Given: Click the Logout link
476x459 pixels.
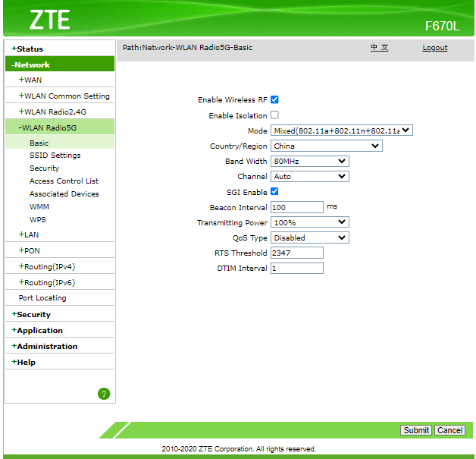Looking at the screenshot, I should click(434, 48).
